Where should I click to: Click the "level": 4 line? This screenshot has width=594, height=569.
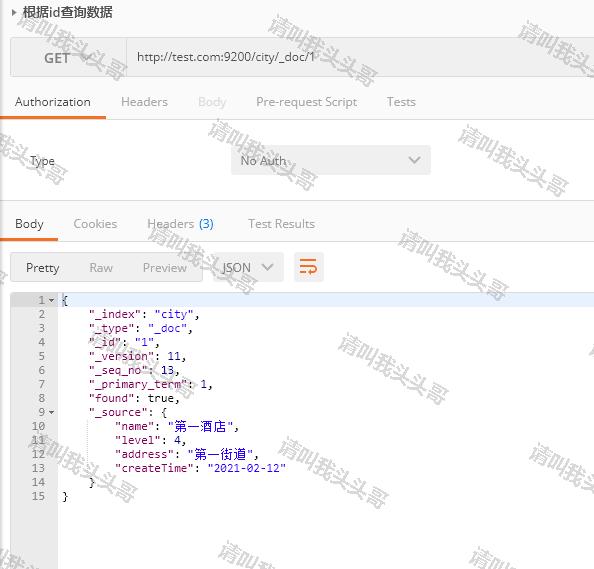click(x=150, y=441)
